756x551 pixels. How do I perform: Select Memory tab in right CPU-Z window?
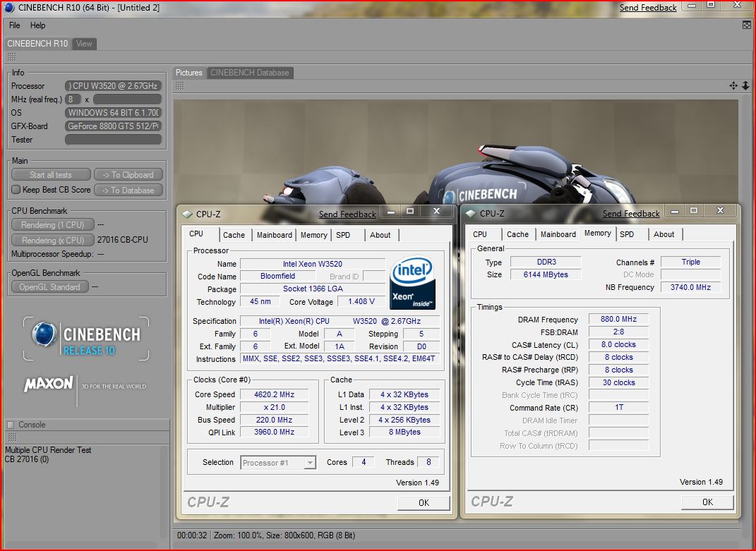598,233
